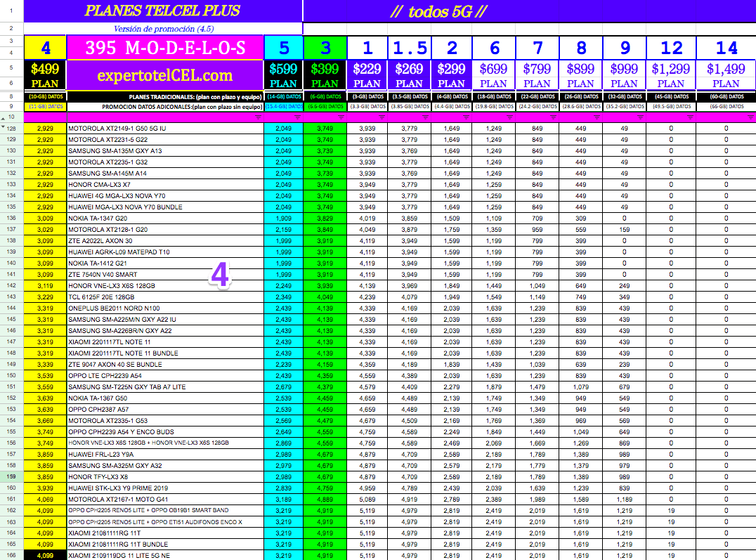
Task: Open the filter icon under the $799 plan column
Action: [553, 117]
